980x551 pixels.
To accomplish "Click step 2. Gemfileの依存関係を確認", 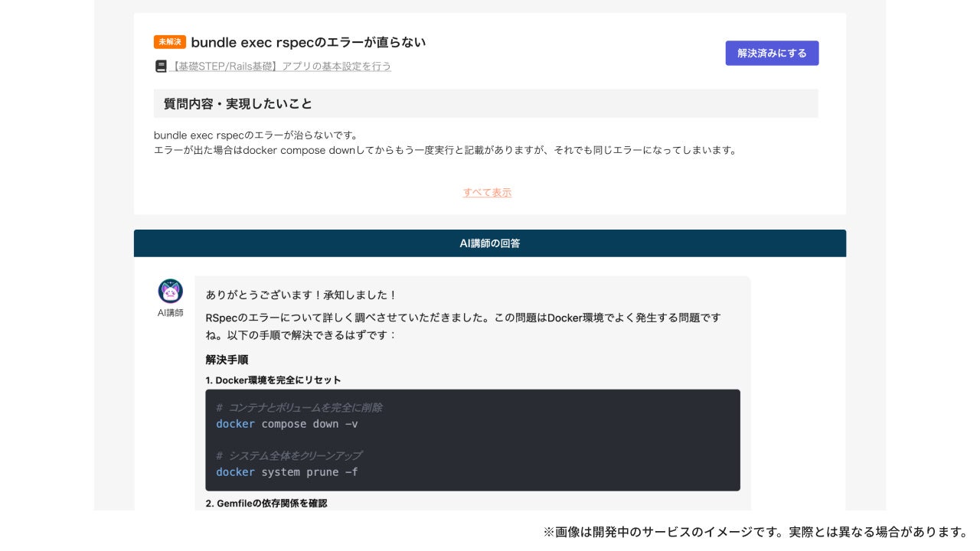I will [266, 504].
